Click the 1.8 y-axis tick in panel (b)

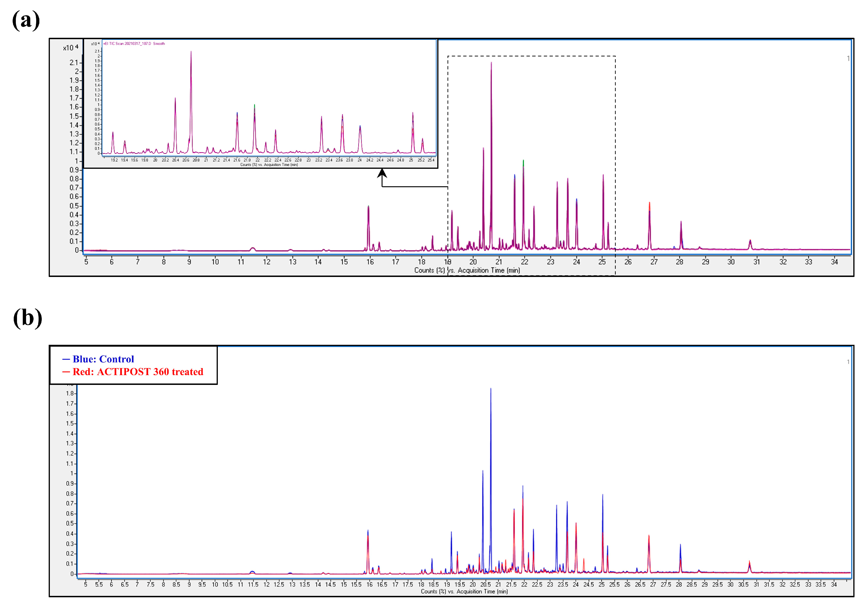click(70, 394)
